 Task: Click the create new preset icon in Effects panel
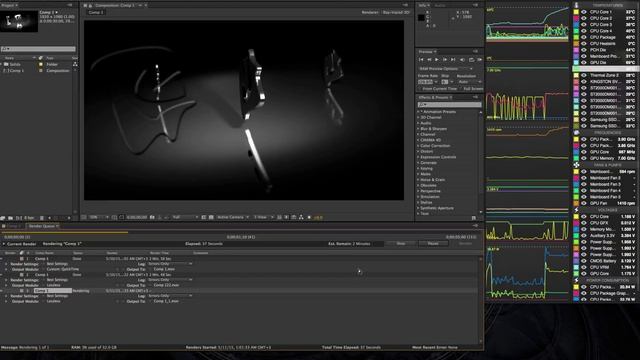pos(473,218)
